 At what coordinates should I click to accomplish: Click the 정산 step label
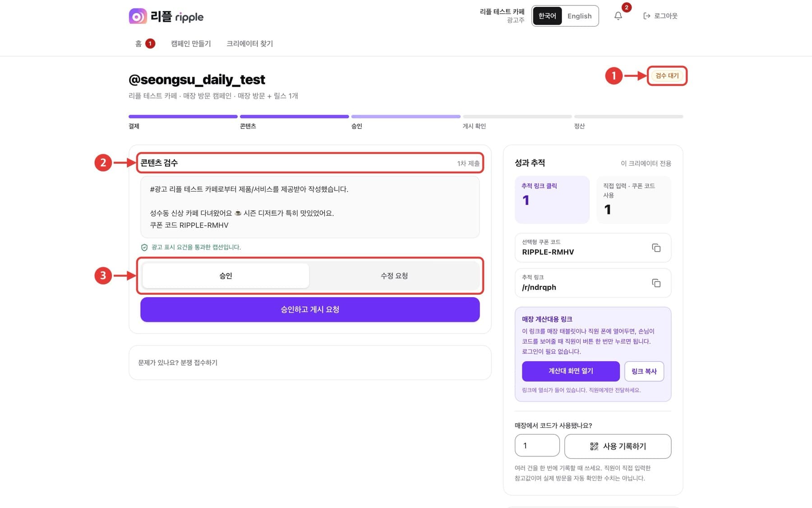(579, 126)
